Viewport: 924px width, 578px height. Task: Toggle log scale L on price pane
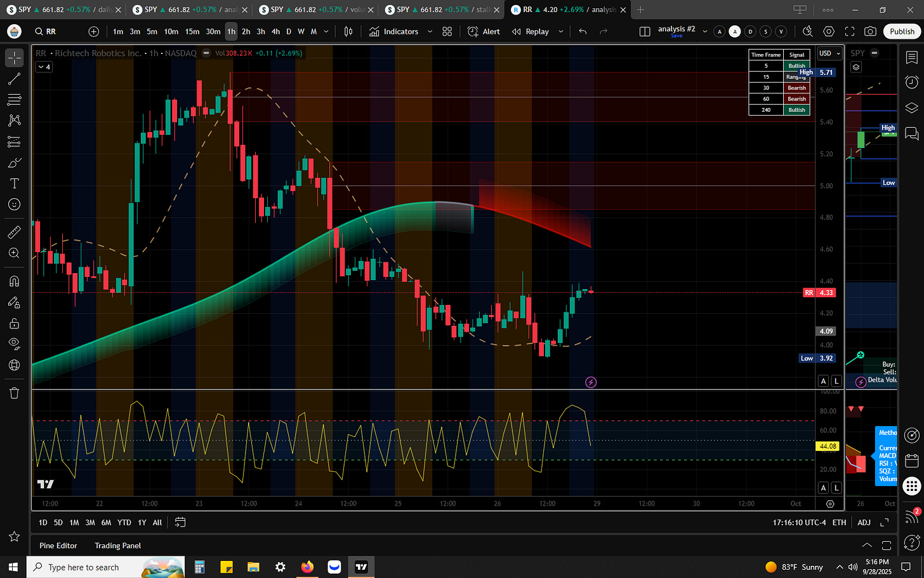click(836, 381)
